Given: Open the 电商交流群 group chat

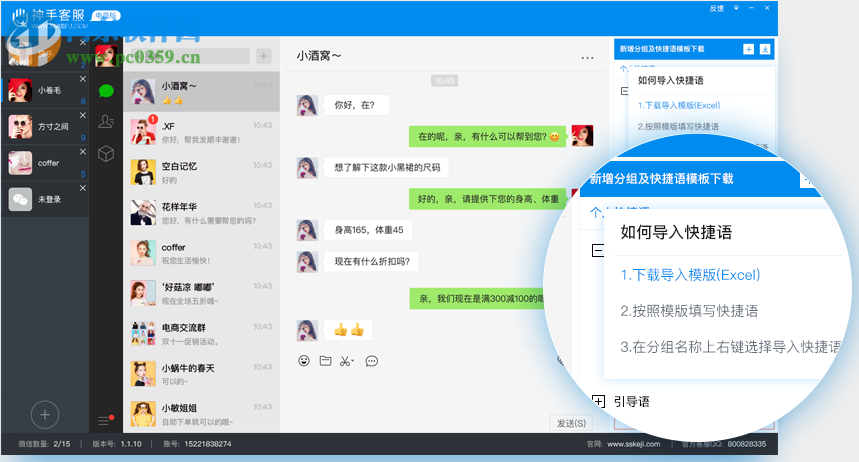Looking at the screenshot, I should (x=202, y=334).
